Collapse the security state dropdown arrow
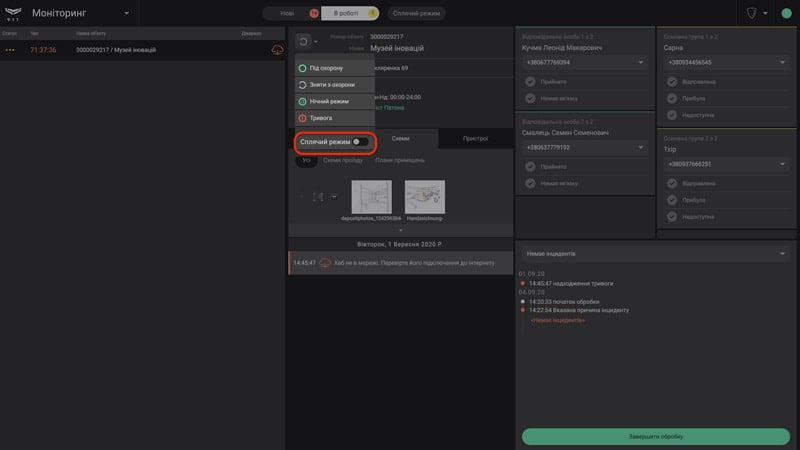The height and width of the screenshot is (450, 800). (x=316, y=42)
